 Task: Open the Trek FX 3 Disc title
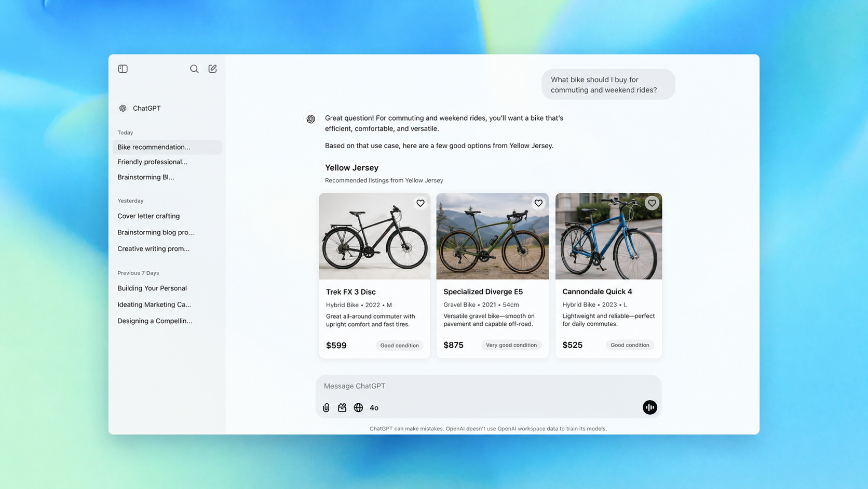[351, 292]
